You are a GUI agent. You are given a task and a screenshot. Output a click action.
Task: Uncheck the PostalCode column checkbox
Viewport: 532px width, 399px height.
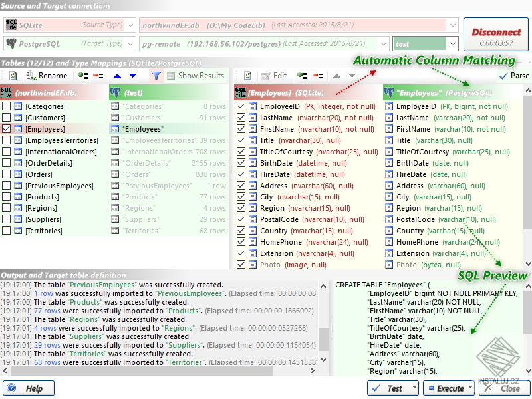pyautogui.click(x=241, y=219)
